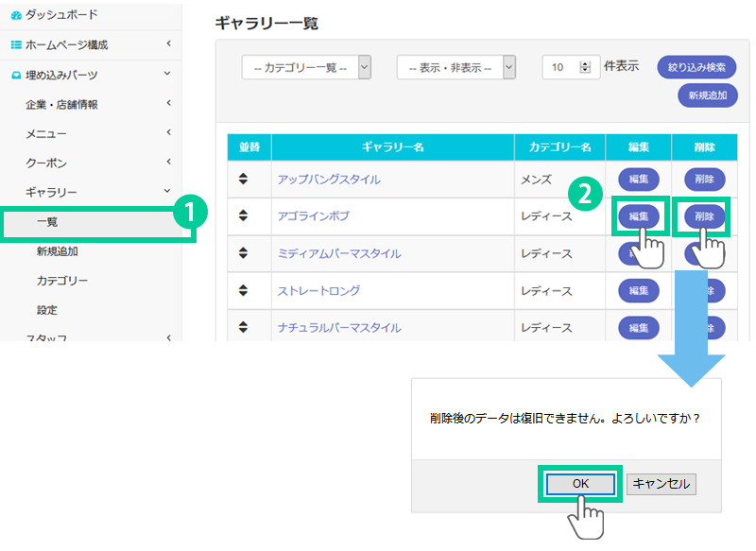Click キャンセル in the delete dialog
The image size is (756, 551).
pos(661,483)
